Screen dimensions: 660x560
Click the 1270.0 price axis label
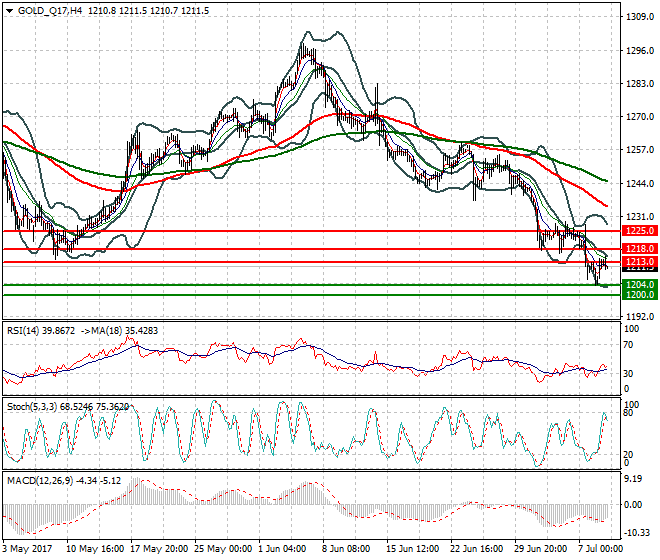(x=640, y=117)
